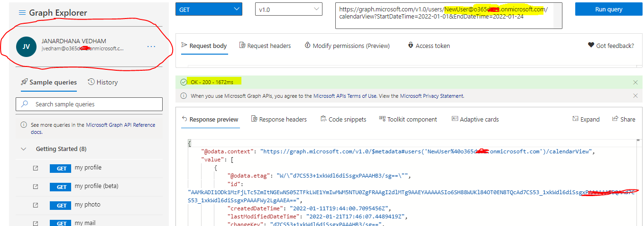The height and width of the screenshot is (226, 644).
Task: Open the JV profile avatar
Action: coord(26,47)
